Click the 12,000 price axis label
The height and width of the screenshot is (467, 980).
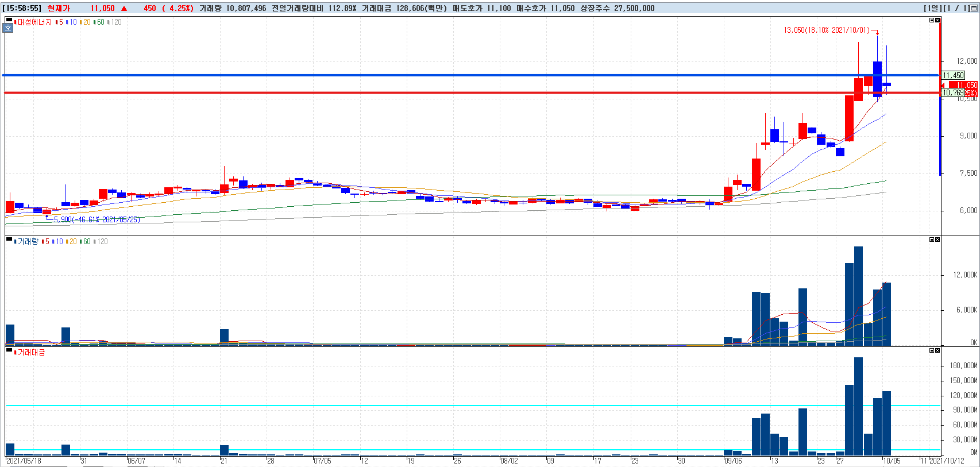(x=967, y=61)
